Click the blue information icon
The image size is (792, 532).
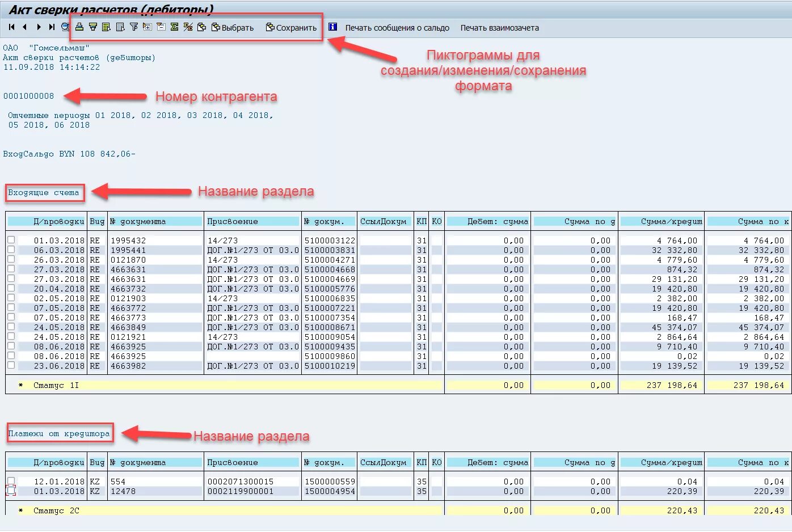pos(332,27)
